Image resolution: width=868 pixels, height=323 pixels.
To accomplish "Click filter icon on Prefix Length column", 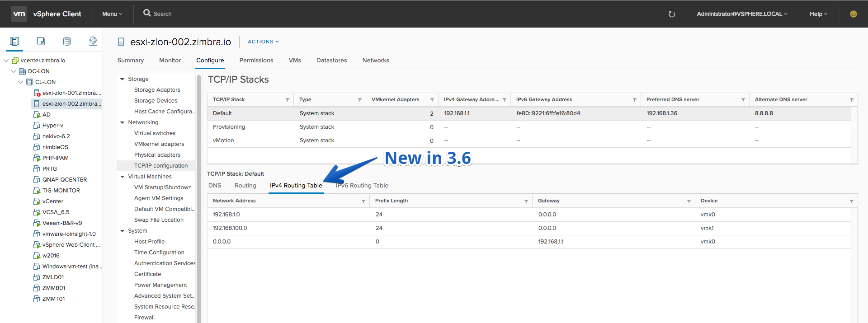I will (x=526, y=201).
